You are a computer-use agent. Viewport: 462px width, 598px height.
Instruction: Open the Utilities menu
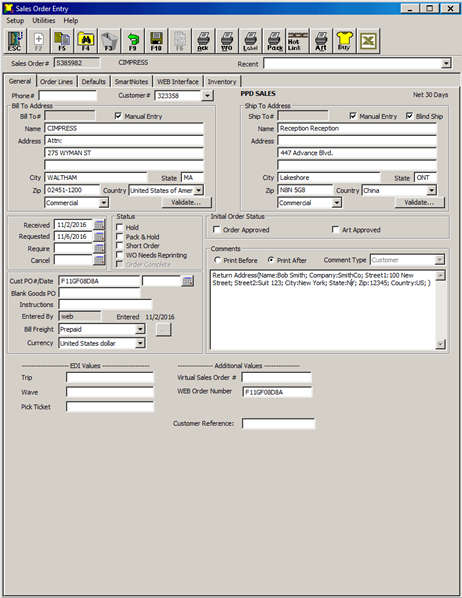click(x=43, y=21)
